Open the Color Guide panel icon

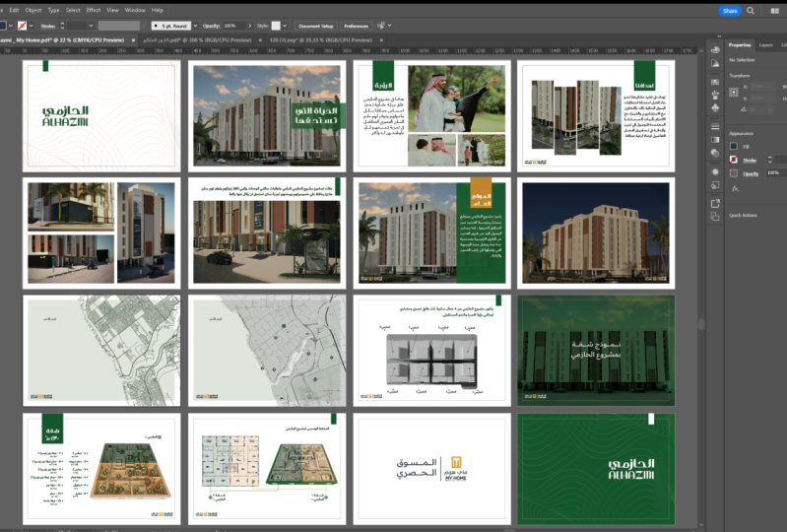[715, 63]
